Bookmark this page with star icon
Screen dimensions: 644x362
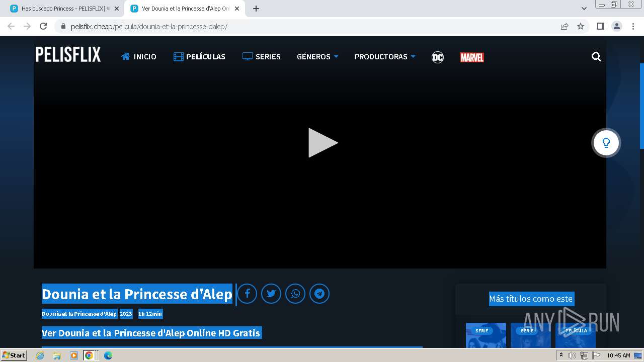[581, 26]
